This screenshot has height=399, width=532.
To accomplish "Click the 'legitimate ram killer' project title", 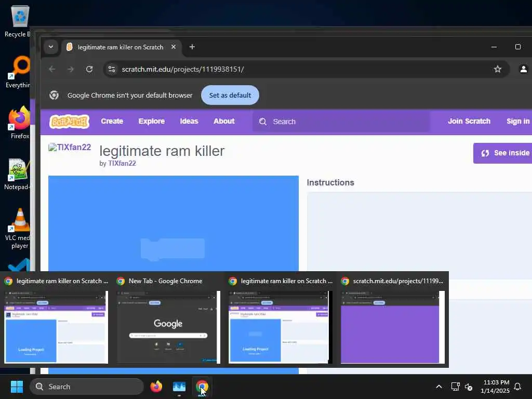I will [162, 151].
